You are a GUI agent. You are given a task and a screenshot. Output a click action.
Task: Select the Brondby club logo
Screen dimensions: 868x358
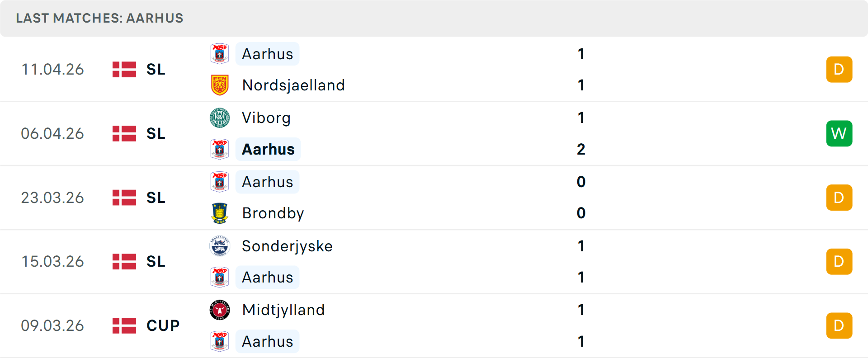click(220, 213)
